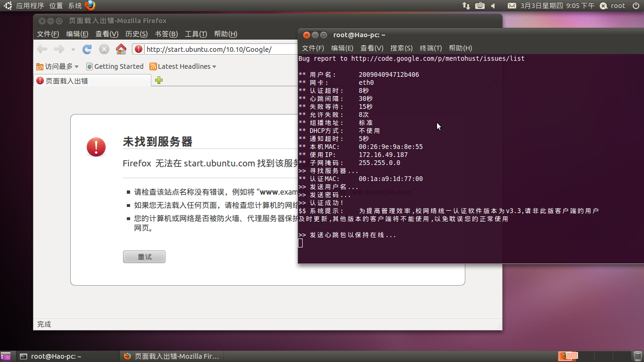Go back in Firefox
This screenshot has width=644, height=362.
[42, 49]
